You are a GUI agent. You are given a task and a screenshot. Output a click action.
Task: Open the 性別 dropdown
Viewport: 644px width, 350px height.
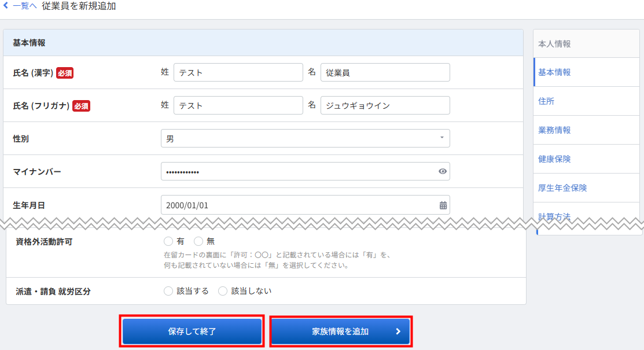305,139
